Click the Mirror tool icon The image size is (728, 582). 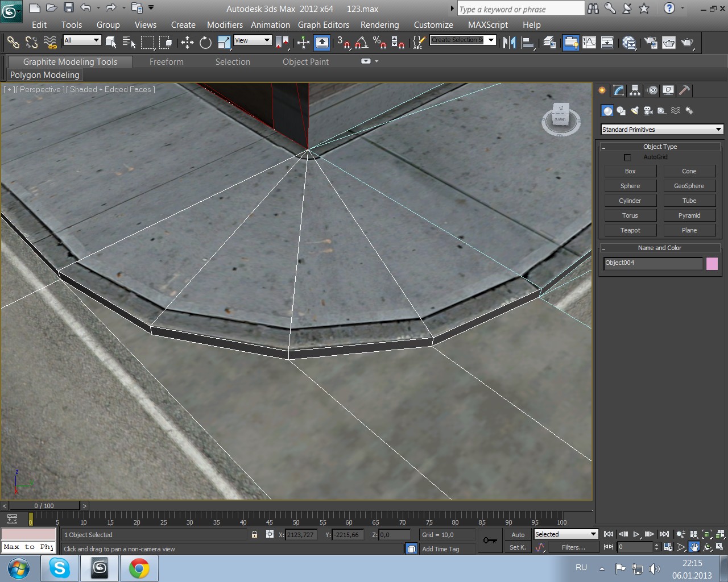pyautogui.click(x=509, y=43)
